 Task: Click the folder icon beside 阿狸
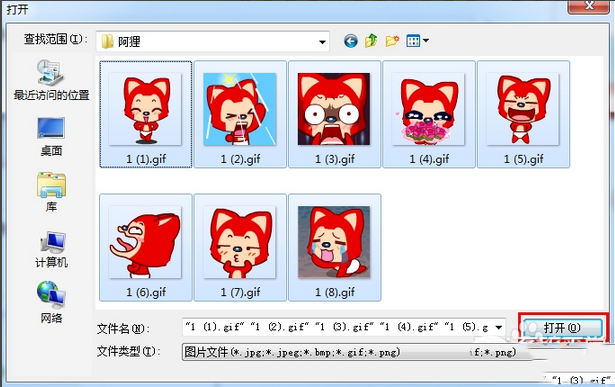107,42
